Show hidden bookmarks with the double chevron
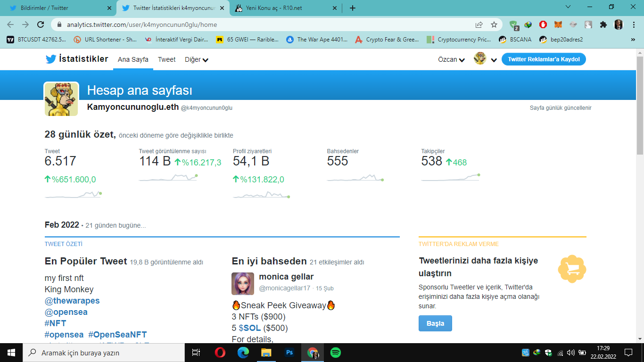644x362 pixels. coord(633,40)
